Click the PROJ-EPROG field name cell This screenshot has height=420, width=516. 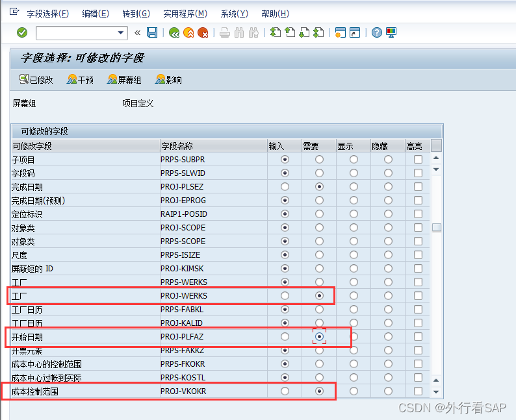coord(214,201)
